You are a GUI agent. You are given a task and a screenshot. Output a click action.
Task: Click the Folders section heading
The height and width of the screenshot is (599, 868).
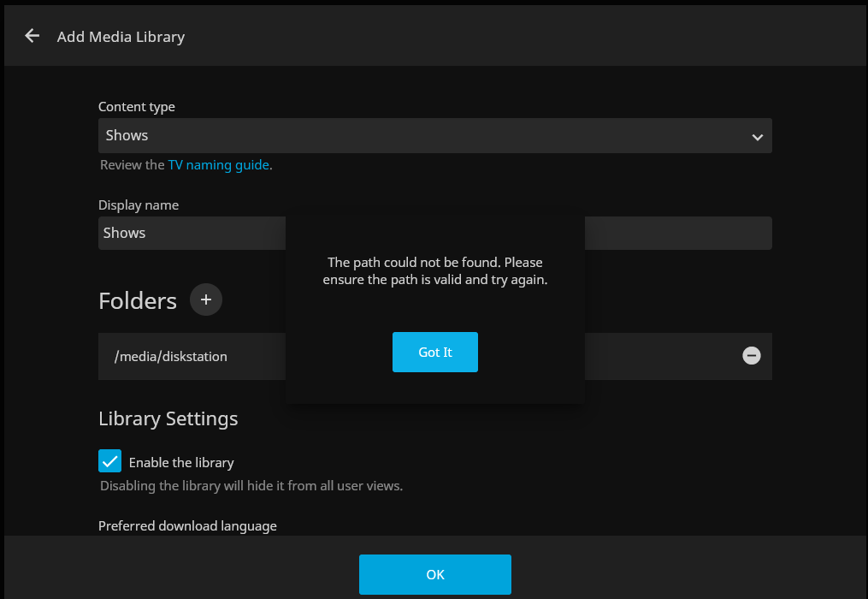[138, 301]
